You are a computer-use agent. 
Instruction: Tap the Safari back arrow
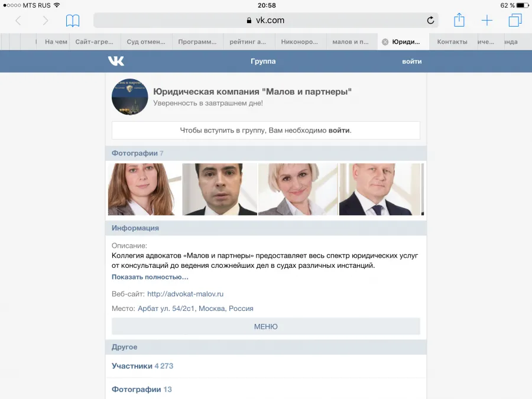tap(18, 21)
